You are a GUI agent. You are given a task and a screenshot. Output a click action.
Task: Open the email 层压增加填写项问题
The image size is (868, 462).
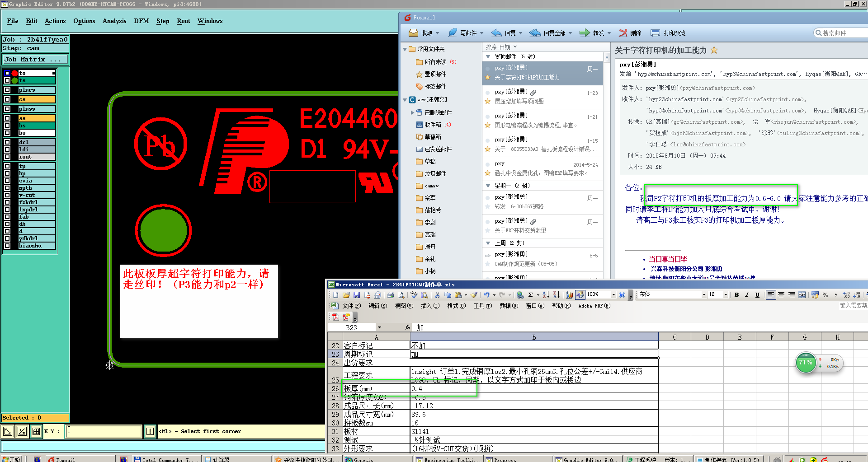[542, 97]
